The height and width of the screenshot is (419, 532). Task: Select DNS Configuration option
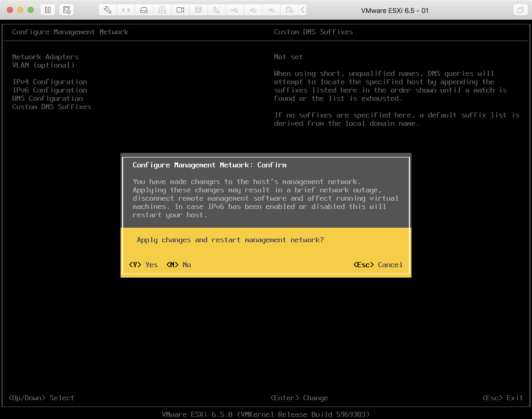click(47, 98)
